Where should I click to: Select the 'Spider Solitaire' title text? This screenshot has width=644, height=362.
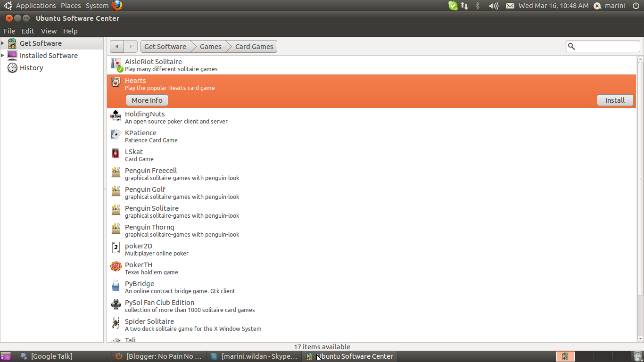click(149, 321)
